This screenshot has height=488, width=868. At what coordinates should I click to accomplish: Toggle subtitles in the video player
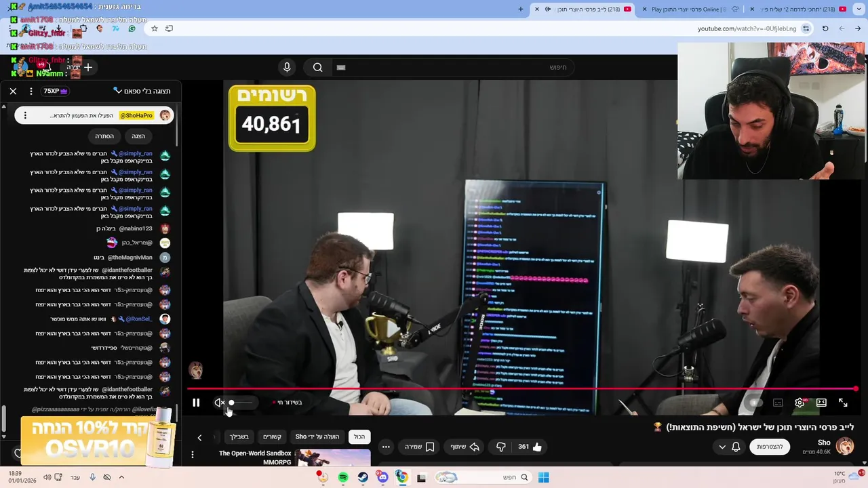778,403
